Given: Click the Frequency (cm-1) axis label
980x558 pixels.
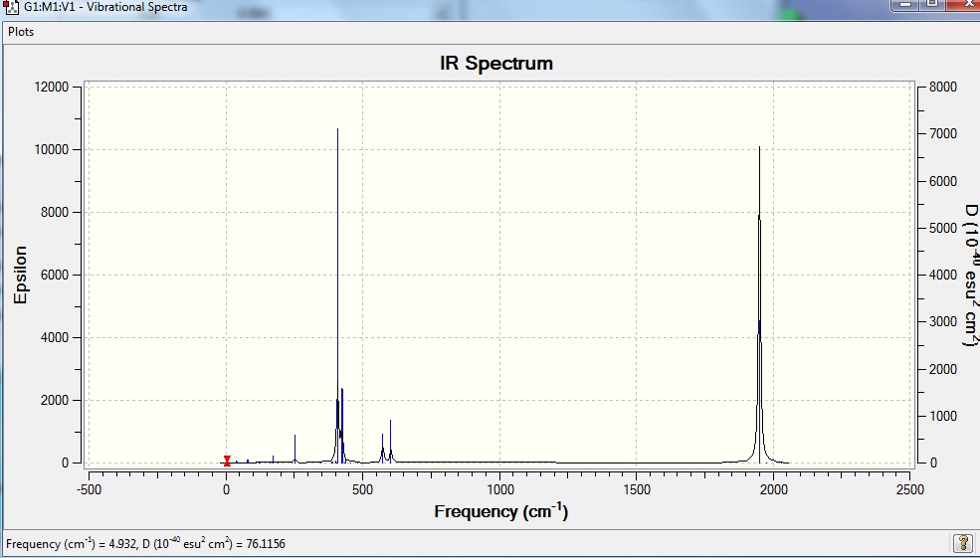Looking at the screenshot, I should click(501, 511).
